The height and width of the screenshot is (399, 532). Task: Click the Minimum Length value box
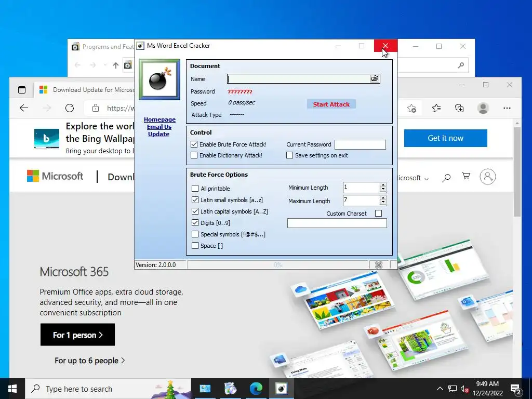361,187
